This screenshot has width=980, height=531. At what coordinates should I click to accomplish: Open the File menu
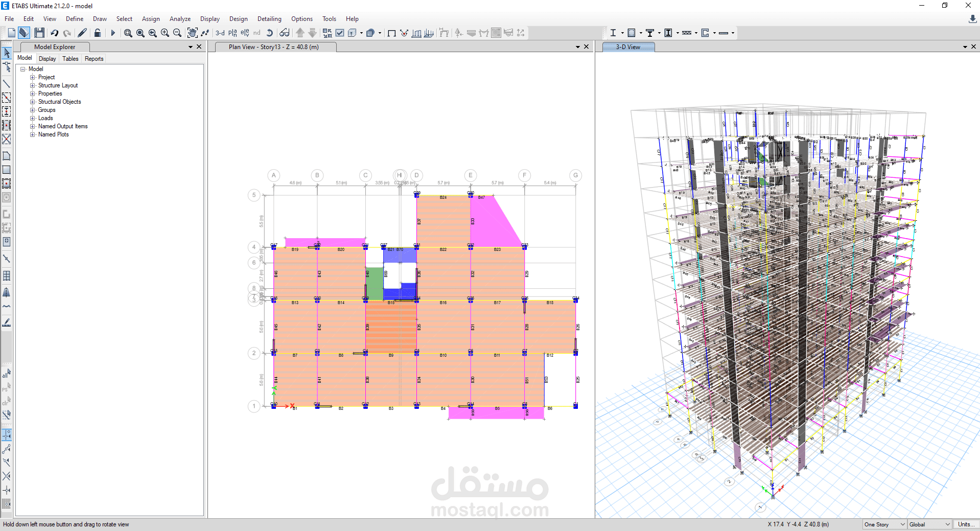[9, 19]
